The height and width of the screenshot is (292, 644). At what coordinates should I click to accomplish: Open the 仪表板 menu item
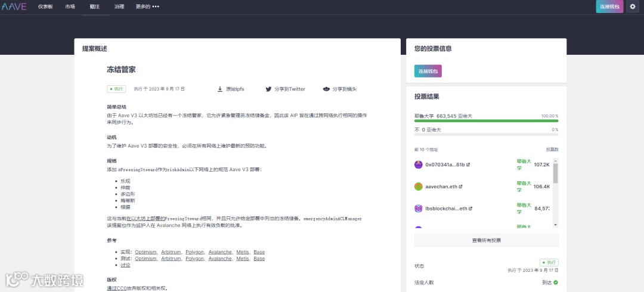click(x=45, y=7)
